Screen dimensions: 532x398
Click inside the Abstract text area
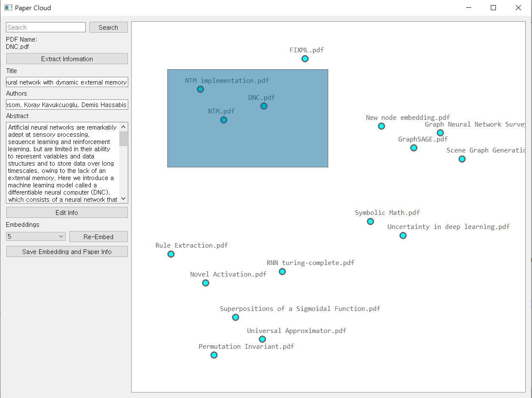tap(63, 163)
